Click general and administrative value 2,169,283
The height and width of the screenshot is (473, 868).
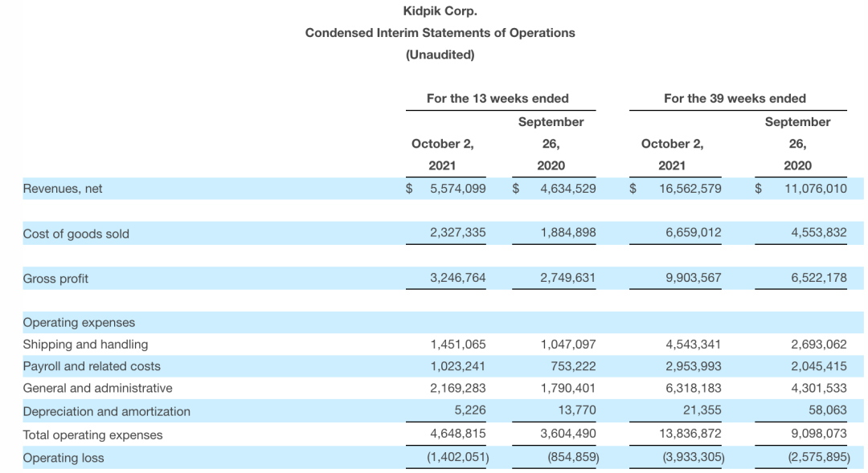click(x=458, y=389)
